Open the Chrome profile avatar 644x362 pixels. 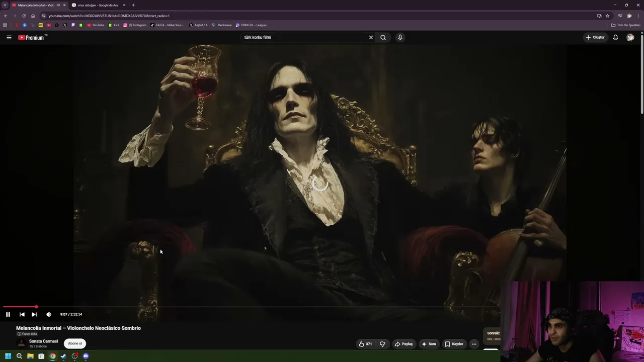[x=629, y=16]
